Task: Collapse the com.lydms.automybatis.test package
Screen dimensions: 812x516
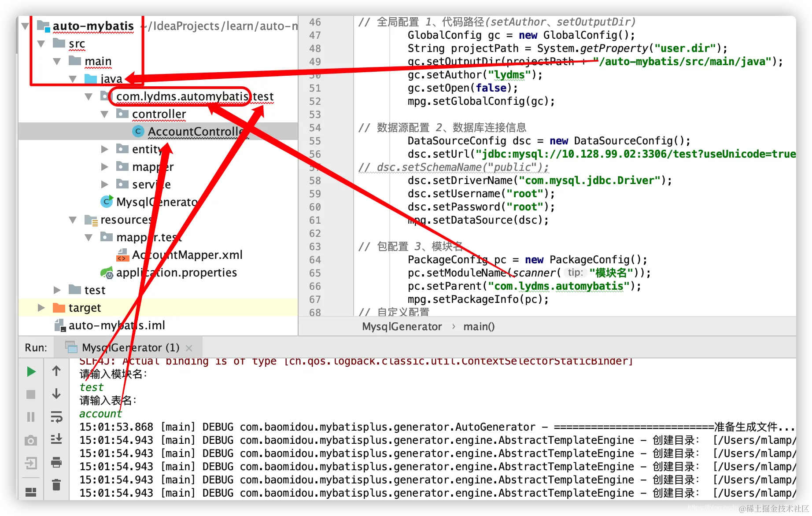Action: pyautogui.click(x=89, y=96)
